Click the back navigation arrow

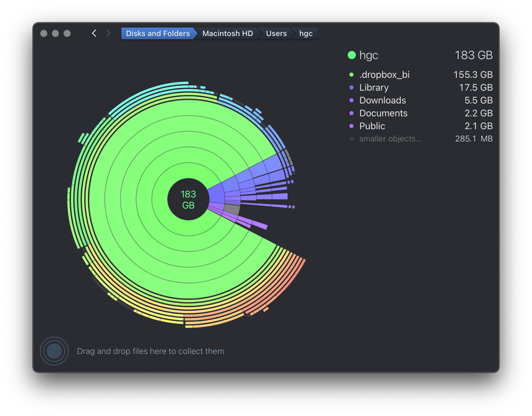tap(94, 33)
